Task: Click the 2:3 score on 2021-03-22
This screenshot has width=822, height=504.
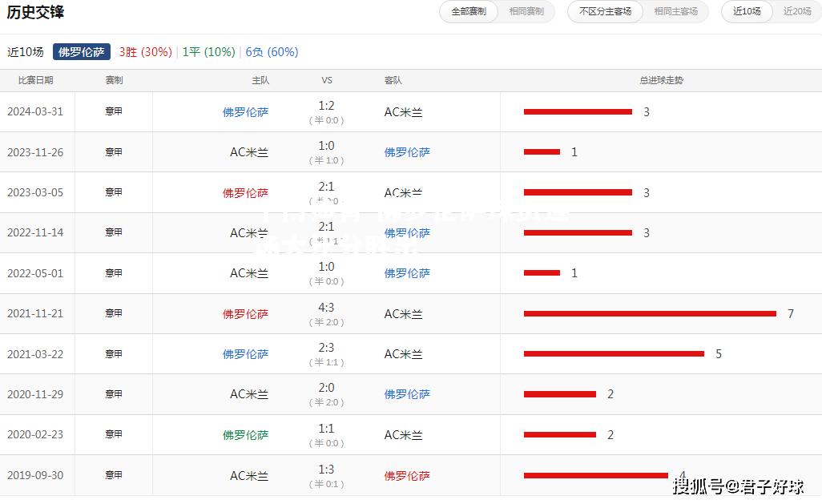Action: (326, 348)
